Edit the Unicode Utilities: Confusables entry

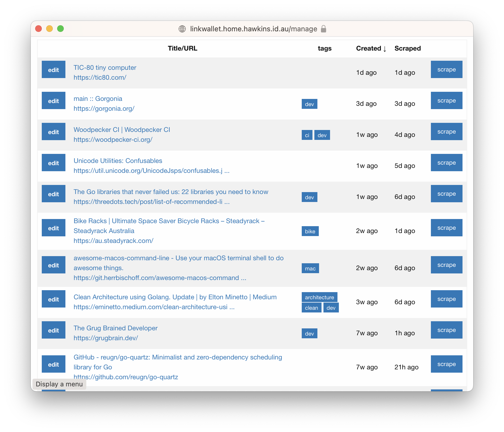coord(53,163)
